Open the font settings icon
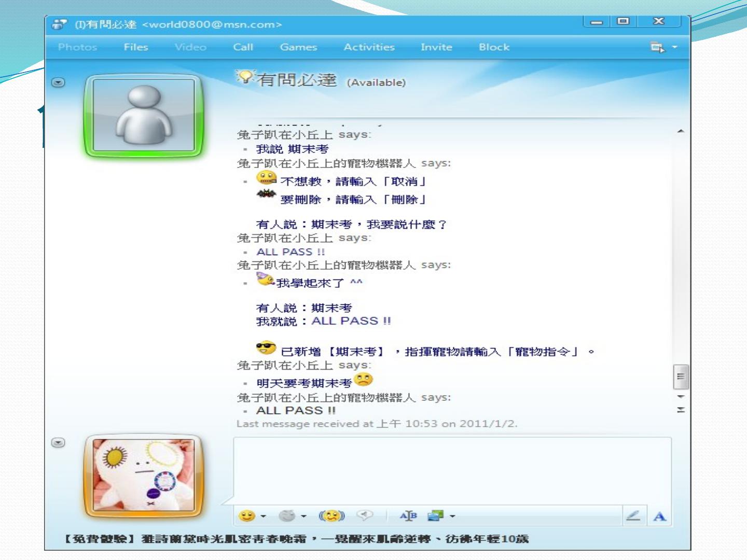Image resolution: width=747 pixels, height=560 pixels. 408,515
